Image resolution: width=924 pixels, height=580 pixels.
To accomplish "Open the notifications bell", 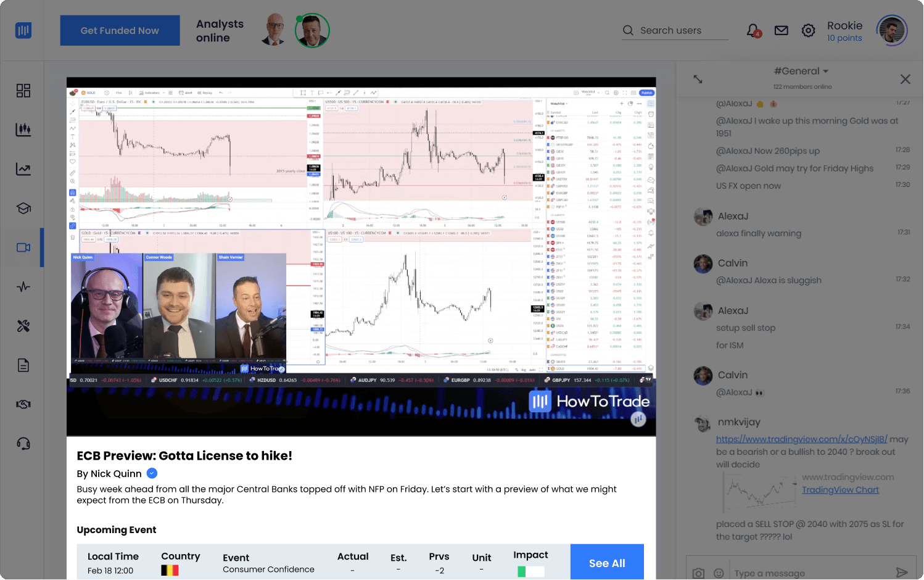I will coord(753,30).
